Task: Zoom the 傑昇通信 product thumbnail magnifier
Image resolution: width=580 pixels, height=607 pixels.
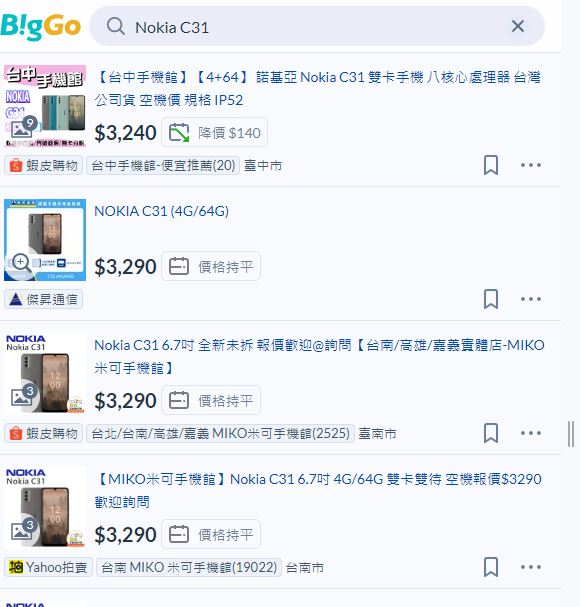Action: [x=21, y=263]
